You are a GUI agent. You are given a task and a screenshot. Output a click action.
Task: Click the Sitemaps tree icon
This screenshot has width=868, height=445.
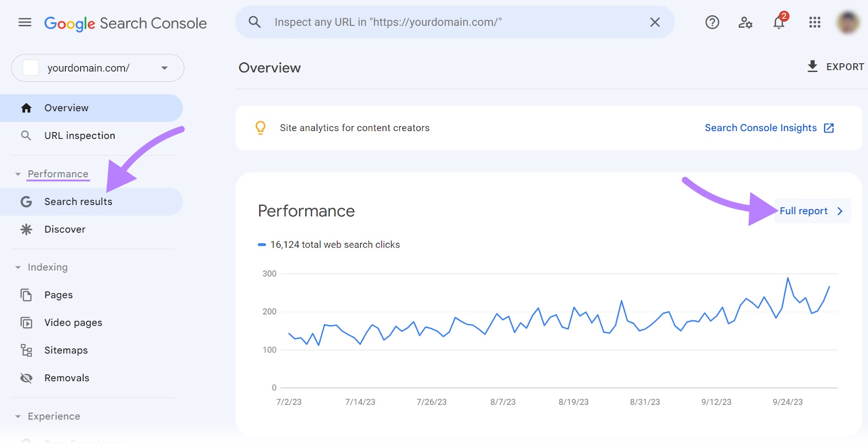point(26,350)
